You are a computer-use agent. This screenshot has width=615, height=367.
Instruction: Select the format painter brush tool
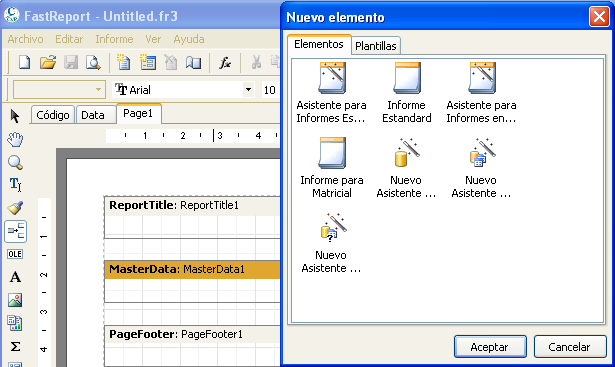[x=15, y=208]
